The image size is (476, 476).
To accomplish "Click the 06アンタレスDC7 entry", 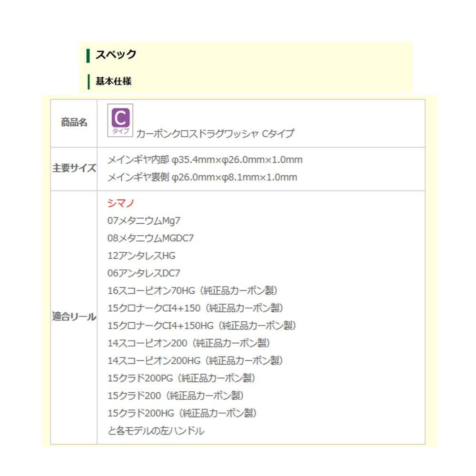I will point(144,273).
